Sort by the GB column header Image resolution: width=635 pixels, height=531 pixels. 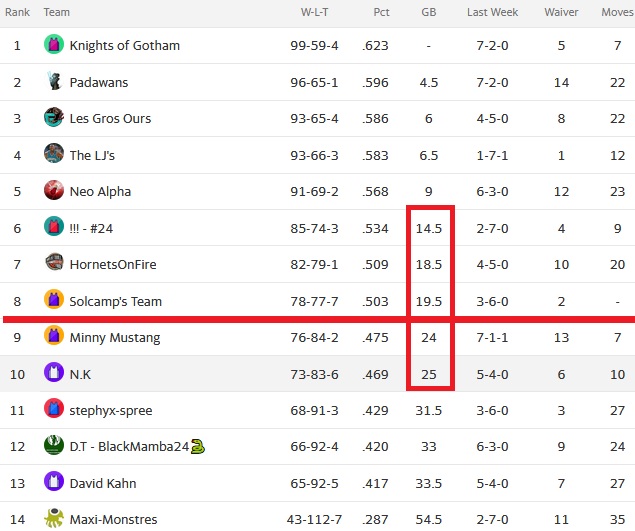tap(428, 12)
